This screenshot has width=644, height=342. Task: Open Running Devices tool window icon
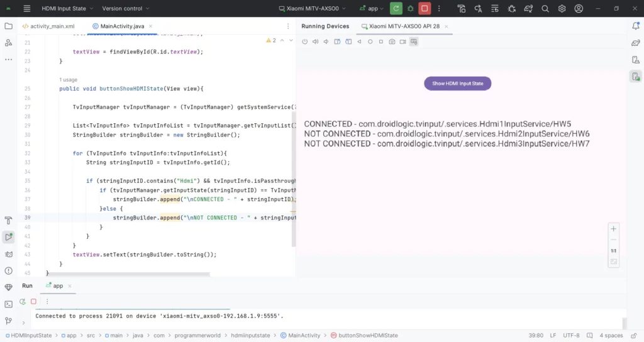(x=636, y=76)
